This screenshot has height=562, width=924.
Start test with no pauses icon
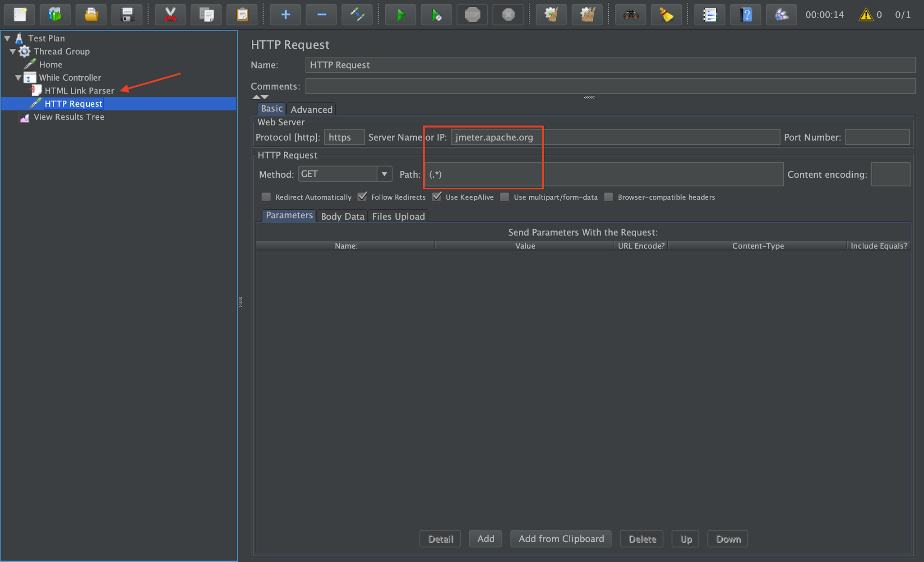coord(436,14)
